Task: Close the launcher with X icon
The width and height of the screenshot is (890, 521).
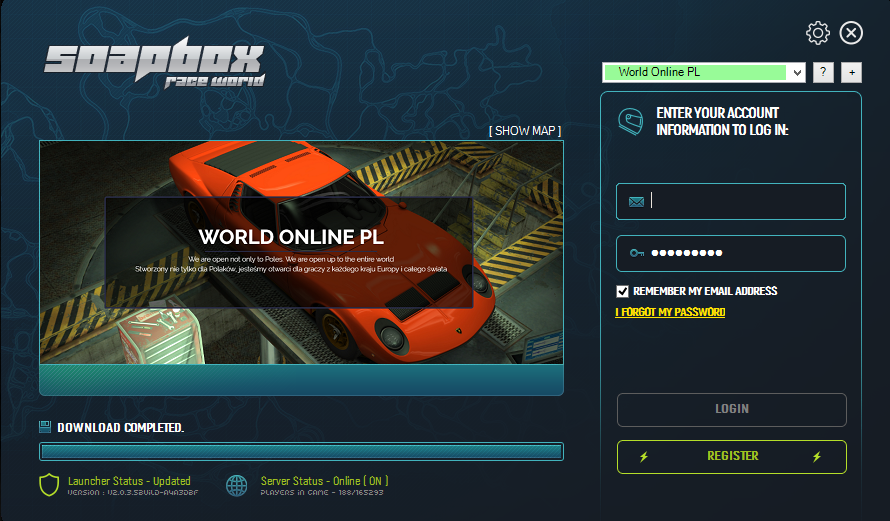Action: click(851, 33)
